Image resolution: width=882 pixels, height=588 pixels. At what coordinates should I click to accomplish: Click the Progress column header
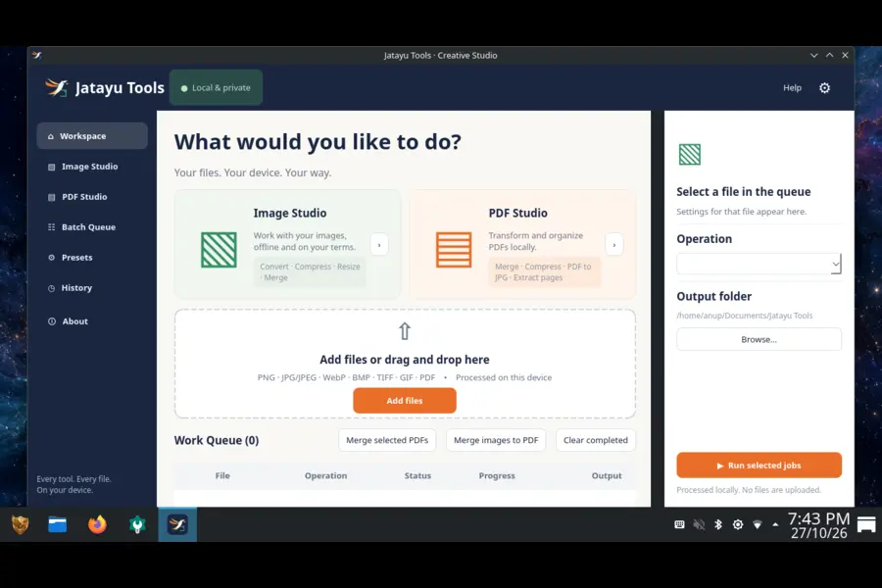click(x=497, y=475)
